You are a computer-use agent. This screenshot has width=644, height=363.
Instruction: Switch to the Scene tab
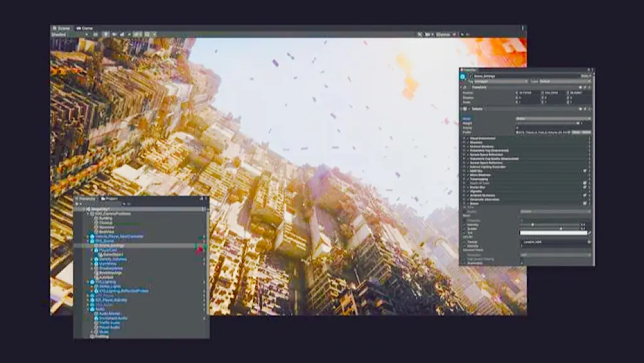(x=61, y=28)
